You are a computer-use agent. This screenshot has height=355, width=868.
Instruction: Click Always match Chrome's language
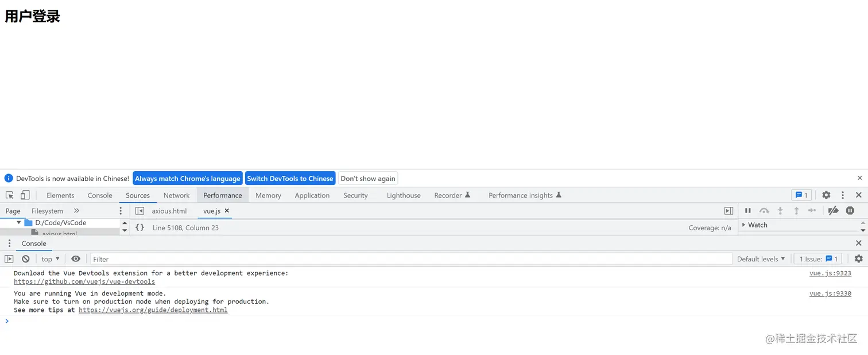pyautogui.click(x=188, y=178)
